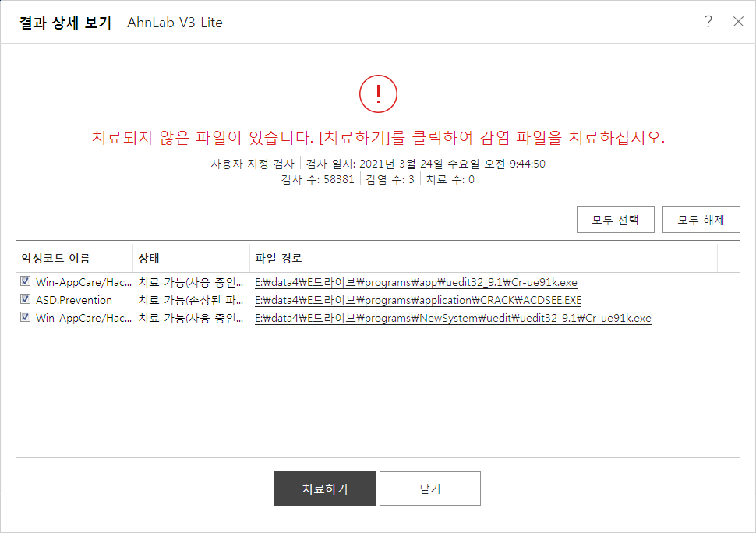The image size is (756, 533).
Task: Click the 파일 경로 column header
Action: click(279, 258)
